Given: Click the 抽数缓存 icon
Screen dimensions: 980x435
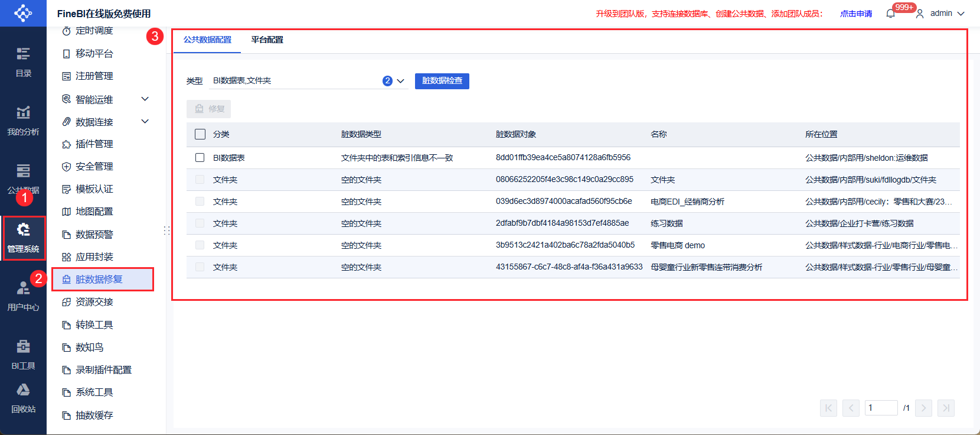Looking at the screenshot, I should coord(67,415).
